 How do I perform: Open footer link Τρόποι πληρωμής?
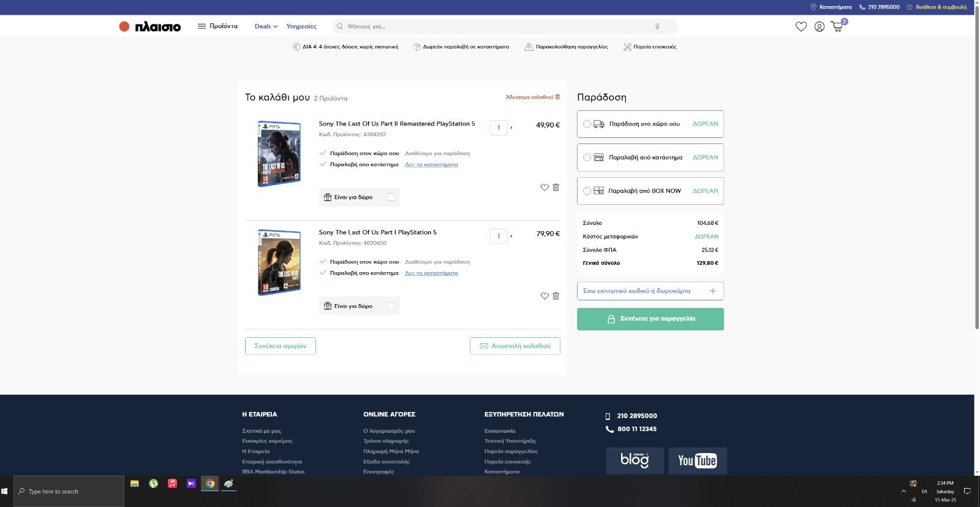click(386, 441)
